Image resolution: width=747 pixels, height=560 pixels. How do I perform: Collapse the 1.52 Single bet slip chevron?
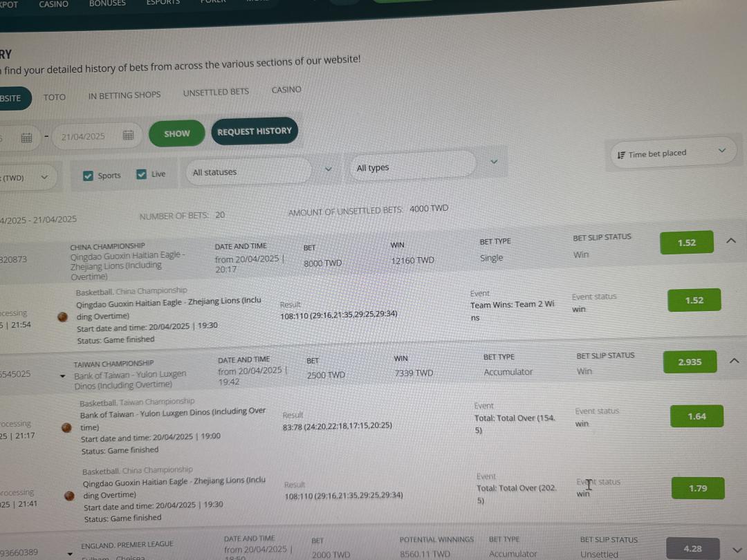[x=731, y=241]
